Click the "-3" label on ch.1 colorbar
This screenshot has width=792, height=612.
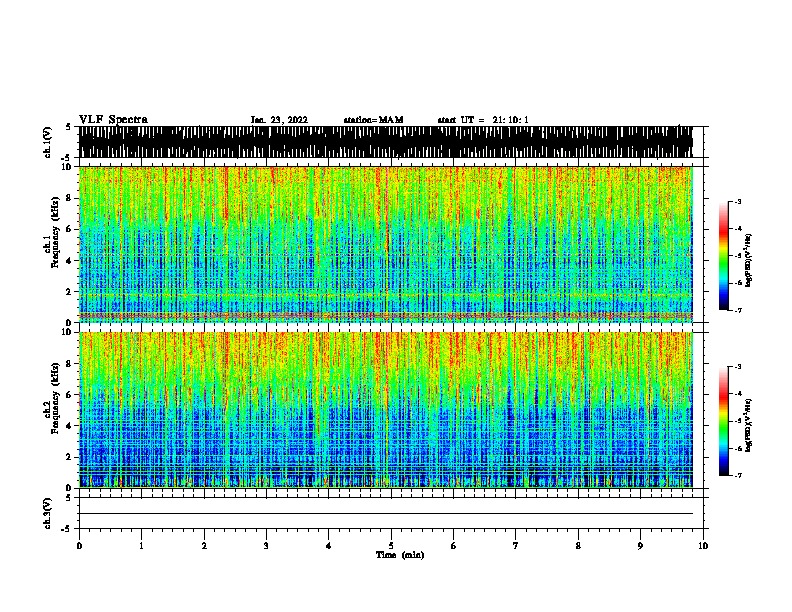tap(737, 201)
